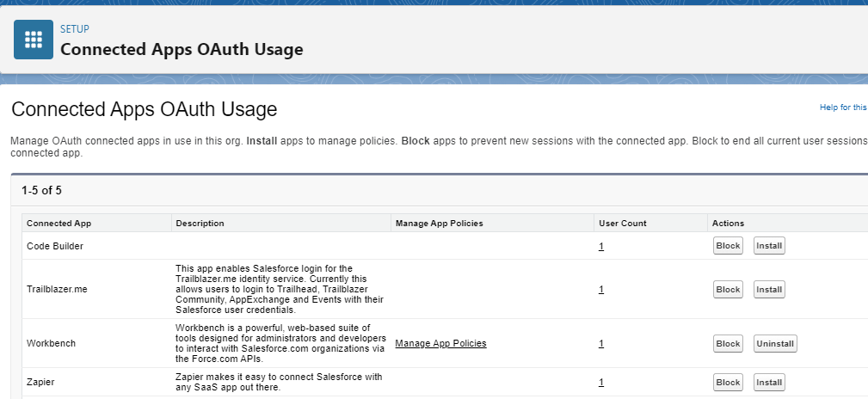
Task: Click the 1-5 of 5 record count
Action: coord(41,191)
